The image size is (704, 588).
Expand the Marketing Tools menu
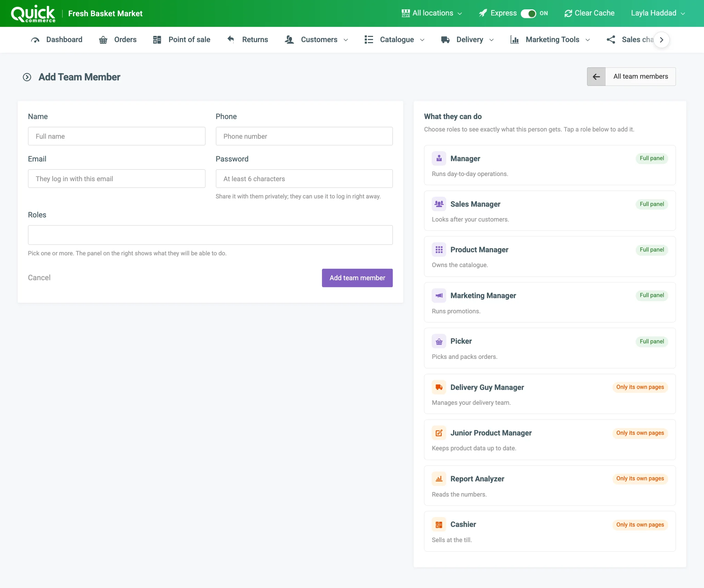coord(550,40)
